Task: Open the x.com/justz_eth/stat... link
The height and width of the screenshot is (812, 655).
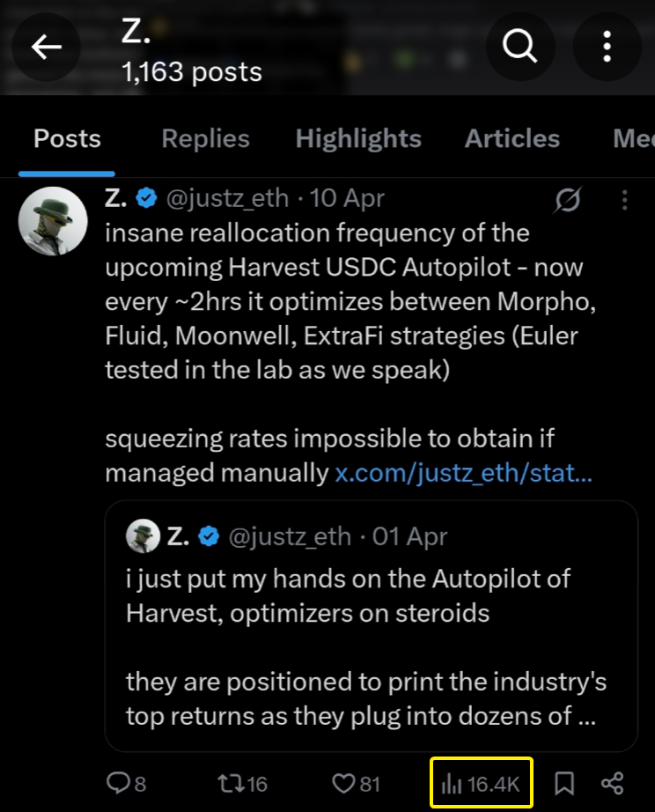Action: 464,473
